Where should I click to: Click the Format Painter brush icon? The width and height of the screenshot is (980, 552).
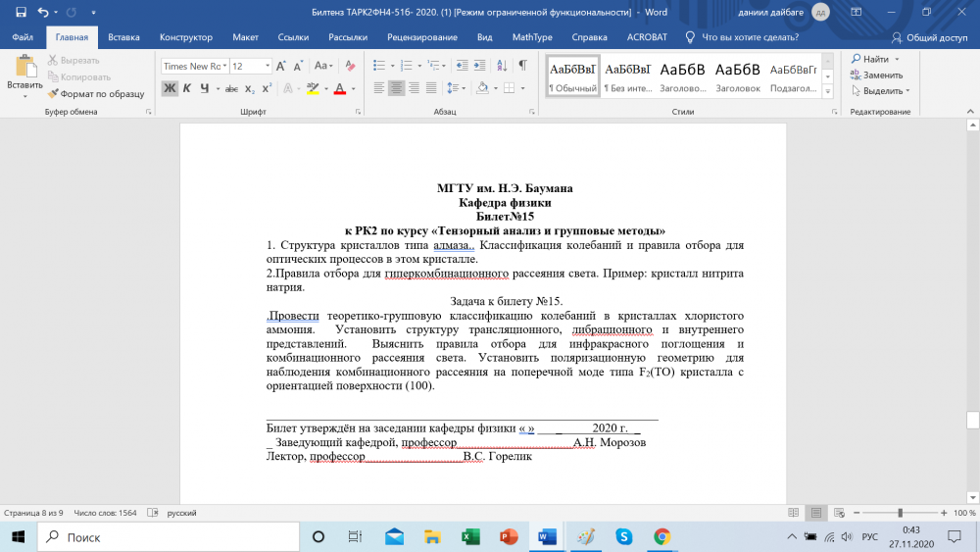[54, 94]
